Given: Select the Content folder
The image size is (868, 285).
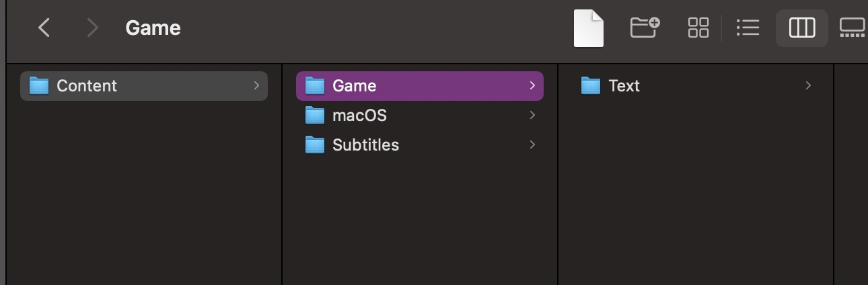Looking at the screenshot, I should click(x=144, y=86).
